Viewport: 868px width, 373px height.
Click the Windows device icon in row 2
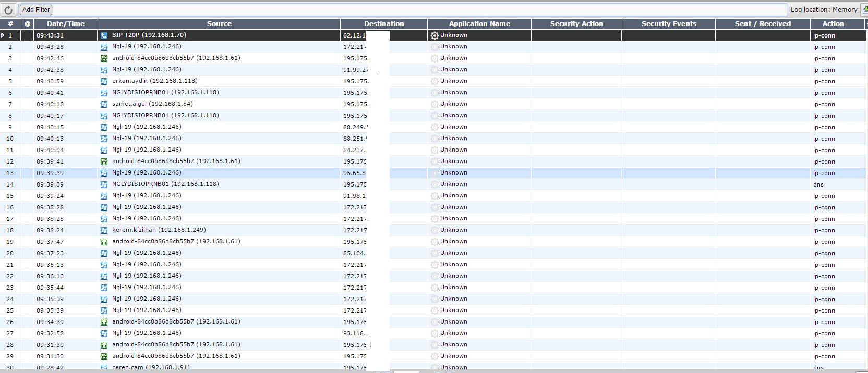pyautogui.click(x=104, y=47)
